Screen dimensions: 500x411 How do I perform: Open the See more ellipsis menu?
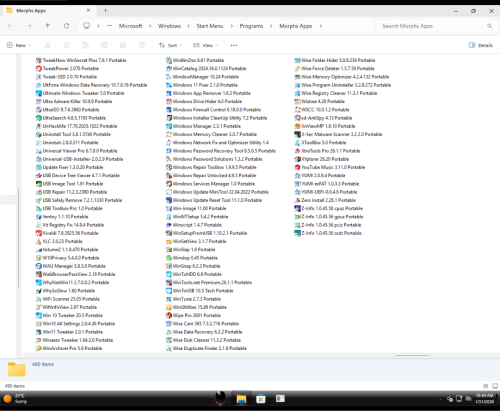(234, 45)
